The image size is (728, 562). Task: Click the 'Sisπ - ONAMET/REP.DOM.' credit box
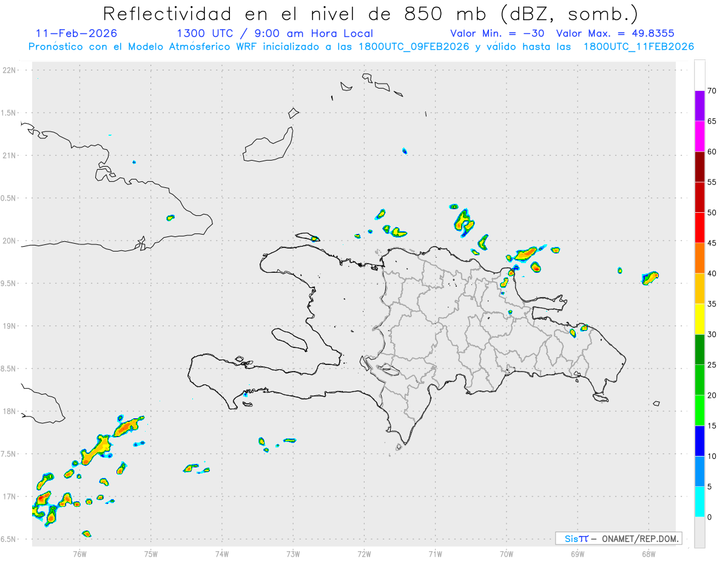(619, 538)
